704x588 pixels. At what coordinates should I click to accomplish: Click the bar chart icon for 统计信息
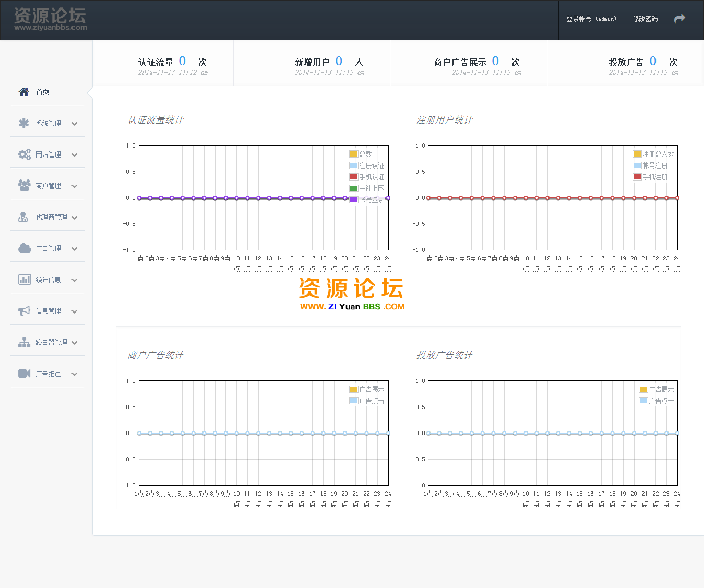(25, 280)
